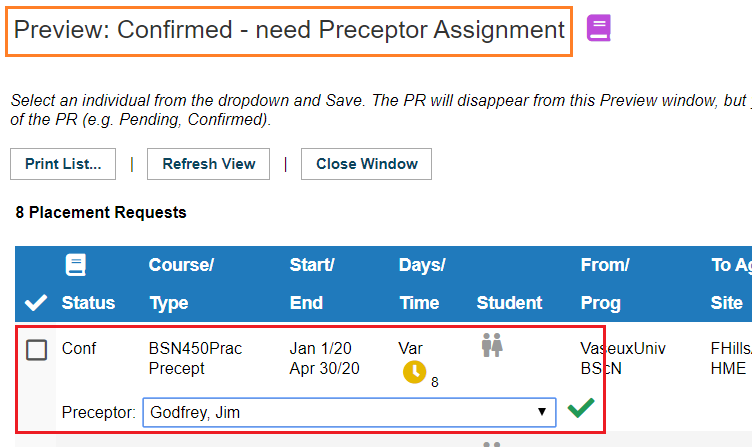Click the select-all checkmark in header
752x447 pixels.
tap(36, 303)
